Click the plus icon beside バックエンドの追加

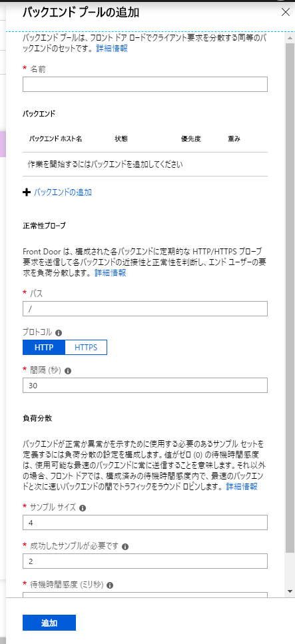27,192
